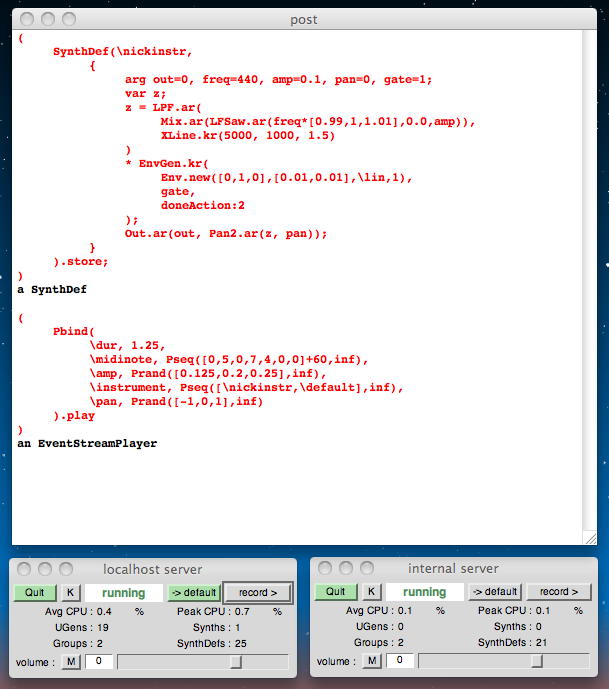Zoom the post window
This screenshot has width=609, height=689.
click(69, 19)
